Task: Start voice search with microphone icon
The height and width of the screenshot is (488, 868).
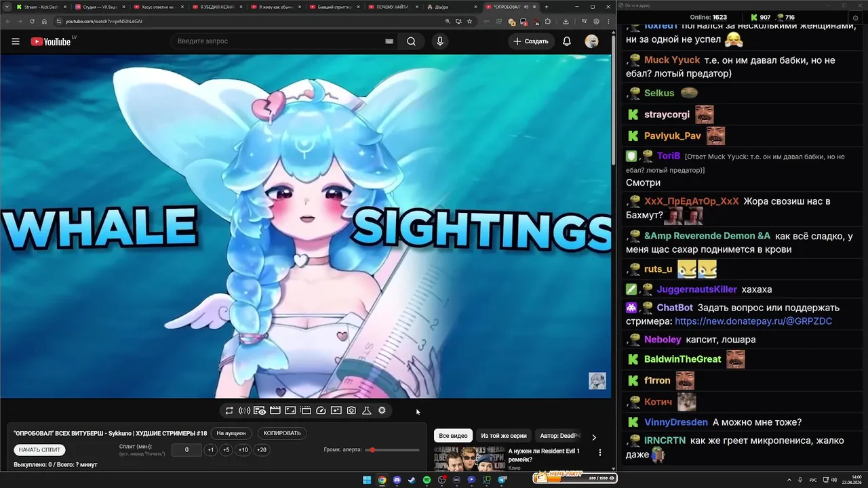Action: [x=440, y=41]
